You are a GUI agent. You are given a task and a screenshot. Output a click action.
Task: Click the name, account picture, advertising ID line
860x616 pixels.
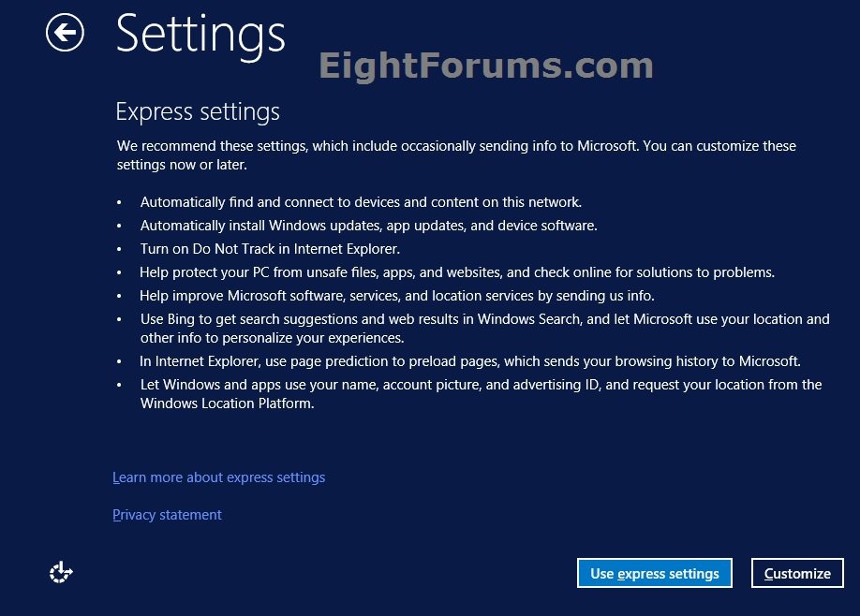(x=481, y=394)
